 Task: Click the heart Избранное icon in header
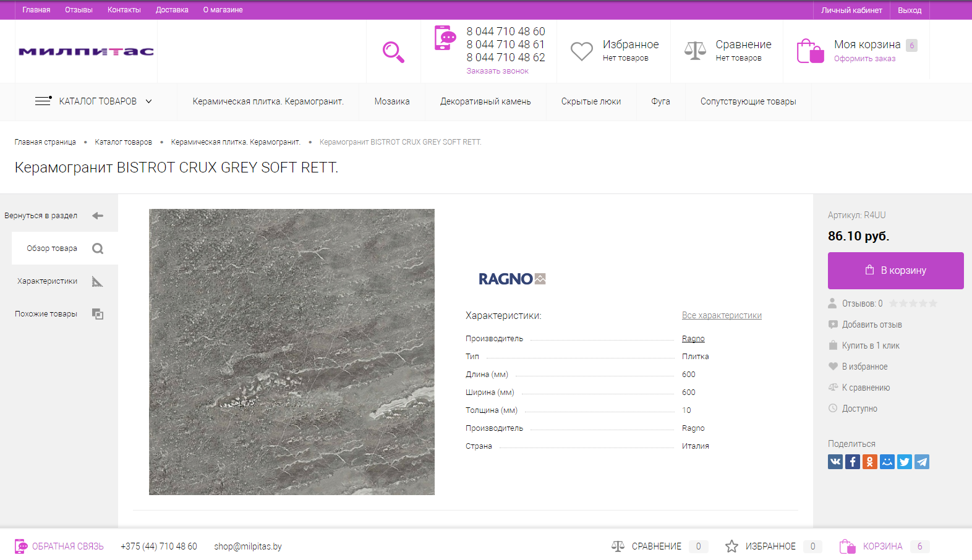point(581,51)
